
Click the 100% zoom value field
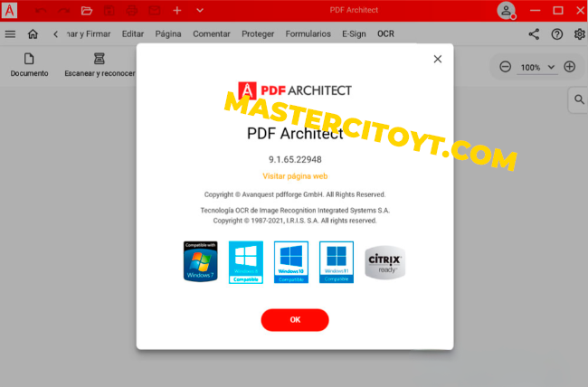pyautogui.click(x=530, y=68)
